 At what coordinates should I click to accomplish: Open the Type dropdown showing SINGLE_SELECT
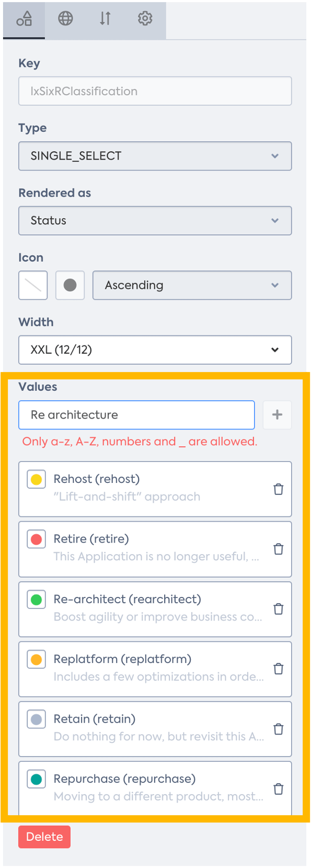pos(155,156)
